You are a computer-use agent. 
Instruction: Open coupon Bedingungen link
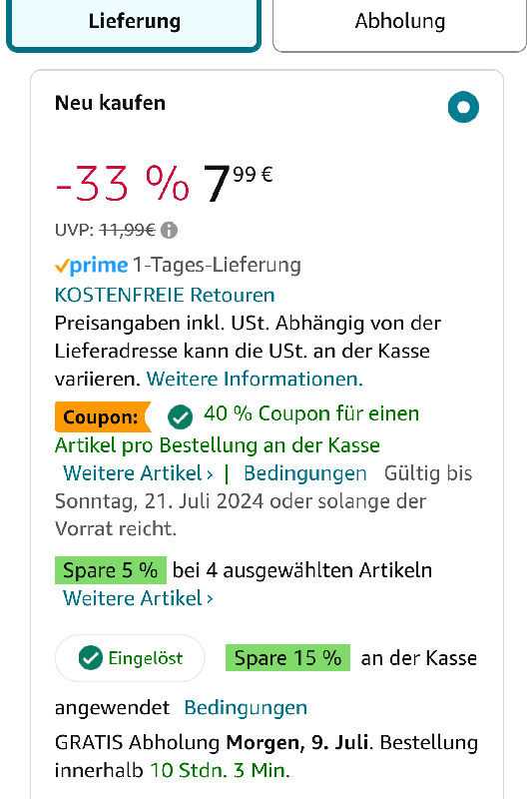coord(305,473)
